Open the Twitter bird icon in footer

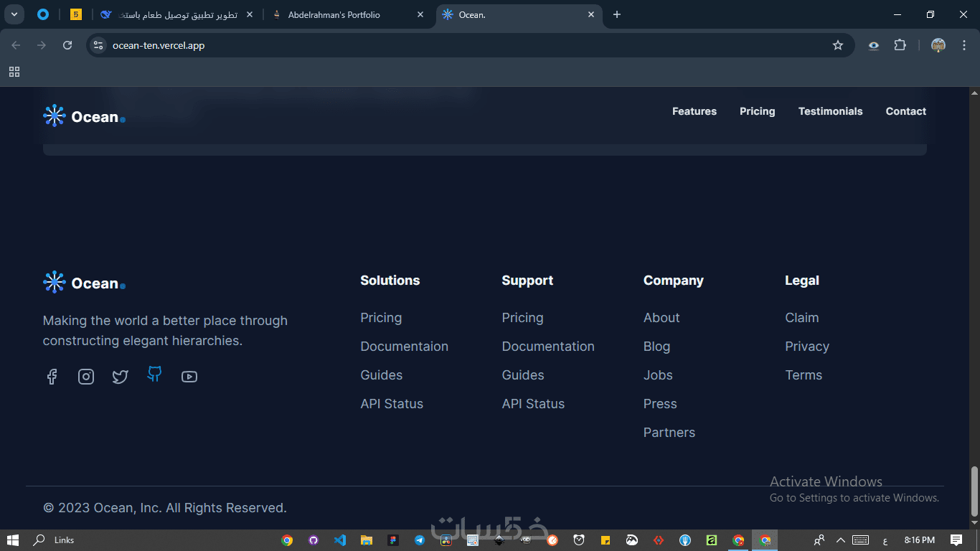point(121,377)
